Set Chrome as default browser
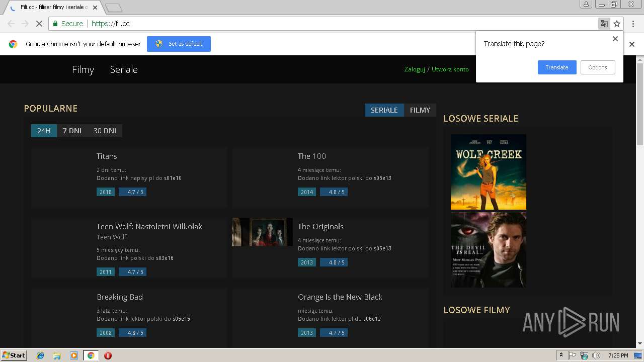The width and height of the screenshot is (644, 362). pyautogui.click(x=179, y=44)
